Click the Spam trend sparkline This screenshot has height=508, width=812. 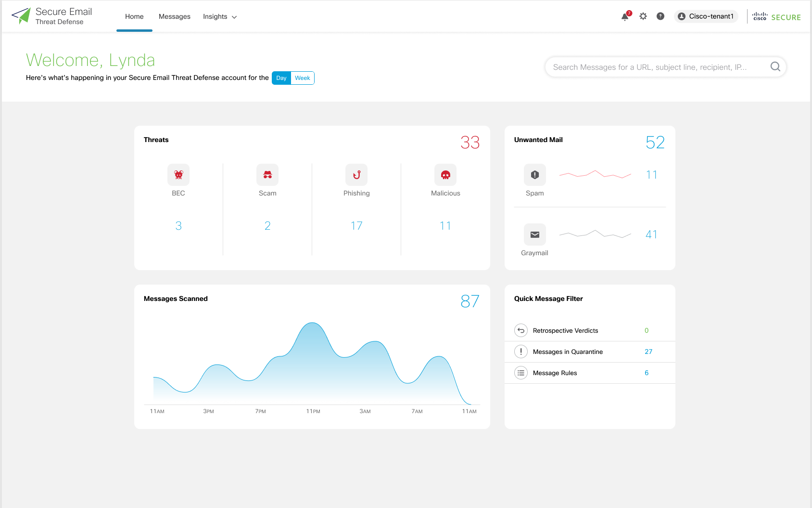click(x=595, y=175)
